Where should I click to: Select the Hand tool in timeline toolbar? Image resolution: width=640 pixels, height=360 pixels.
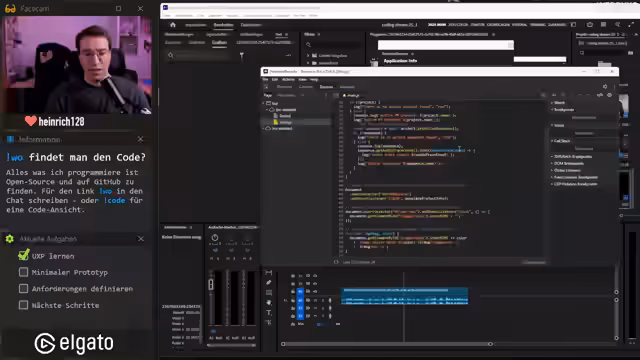pos(269,302)
